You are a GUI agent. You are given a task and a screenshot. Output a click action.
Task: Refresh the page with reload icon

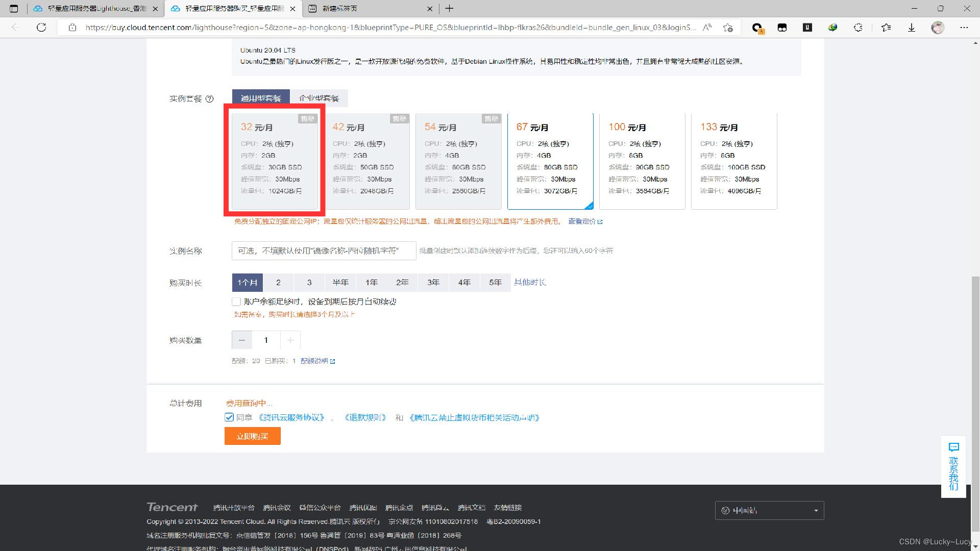click(x=41, y=28)
